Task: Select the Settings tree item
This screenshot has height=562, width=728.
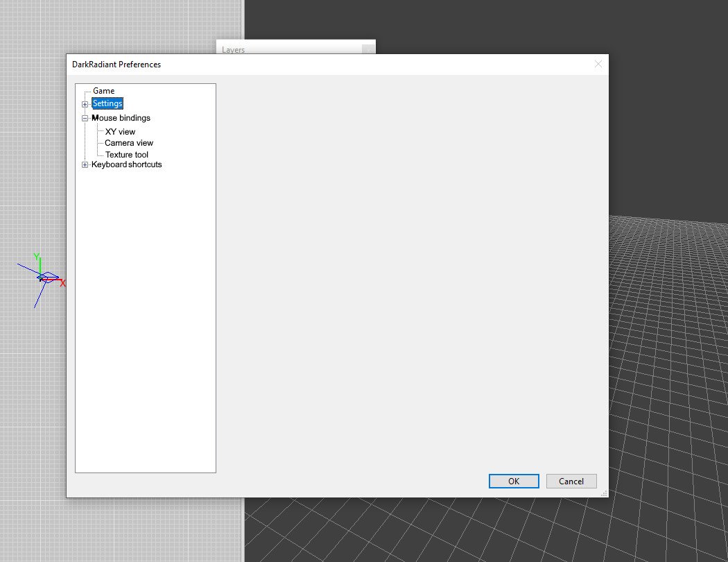Action: tap(107, 103)
